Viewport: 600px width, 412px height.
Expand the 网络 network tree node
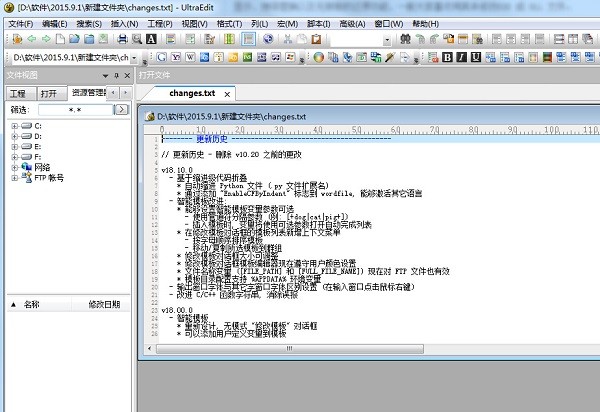click(x=14, y=167)
